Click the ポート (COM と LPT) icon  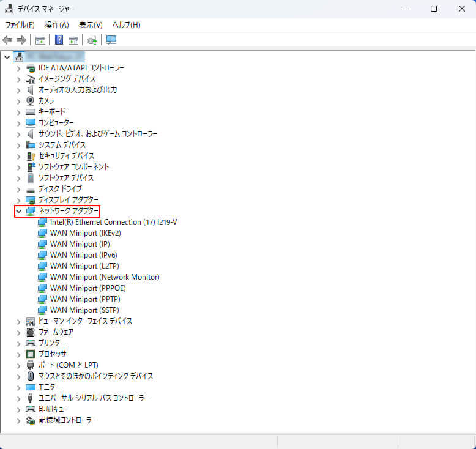[x=31, y=365]
